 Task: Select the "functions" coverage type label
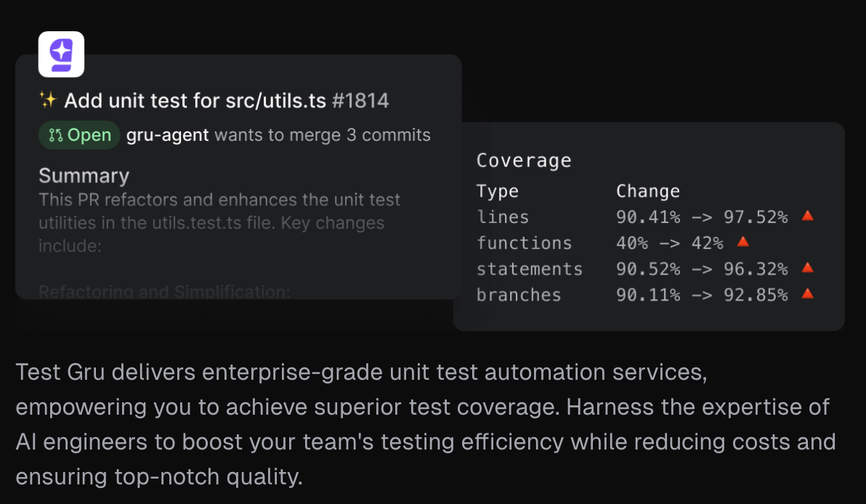click(x=524, y=243)
